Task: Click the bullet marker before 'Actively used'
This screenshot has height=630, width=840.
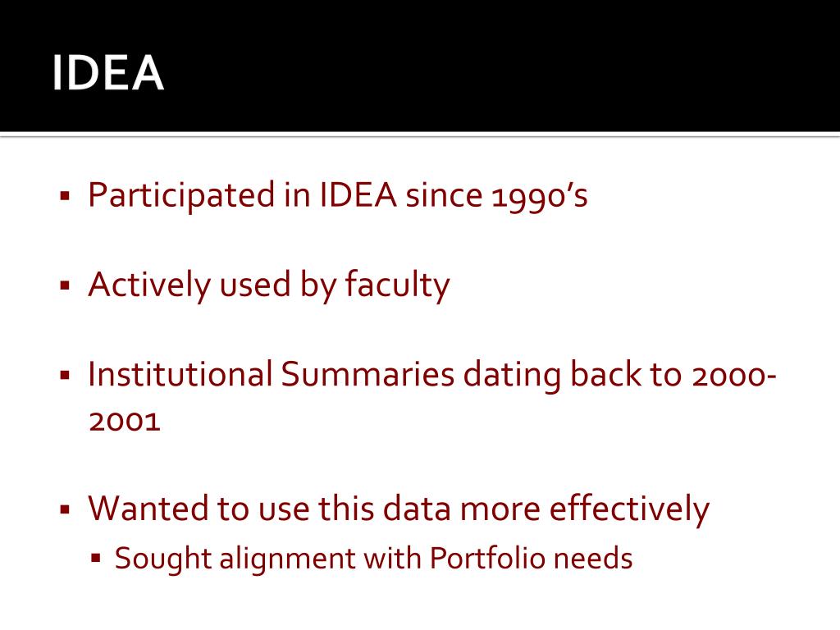Action: [66, 285]
